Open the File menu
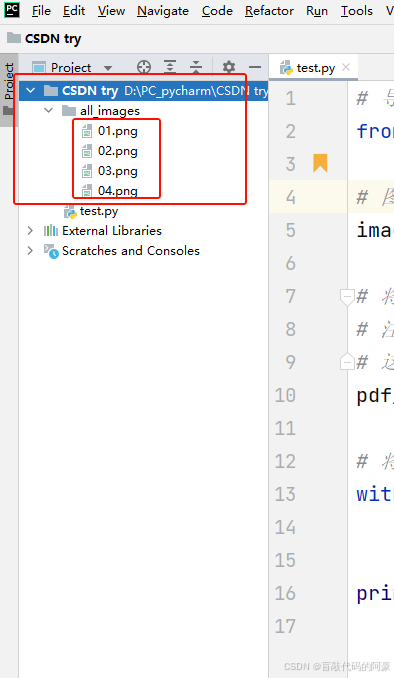This screenshot has height=678, width=394. pyautogui.click(x=41, y=10)
